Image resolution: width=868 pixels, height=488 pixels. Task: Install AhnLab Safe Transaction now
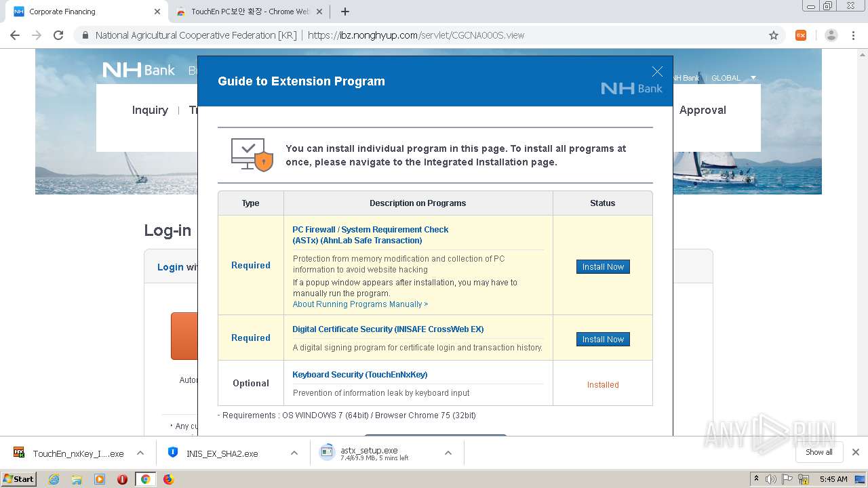click(603, 267)
